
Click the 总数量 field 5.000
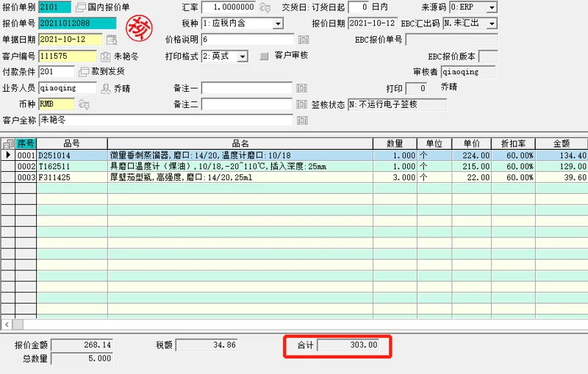coord(82,359)
